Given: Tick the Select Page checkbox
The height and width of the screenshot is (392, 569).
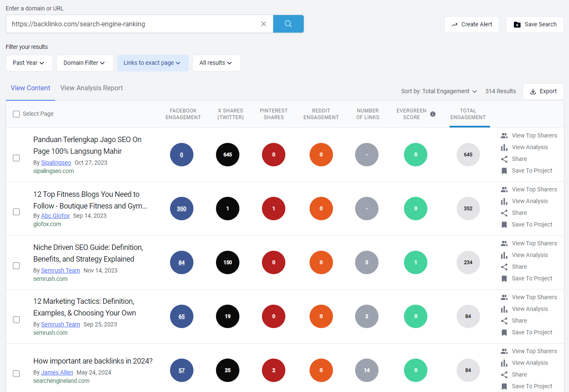Looking at the screenshot, I should [x=16, y=114].
